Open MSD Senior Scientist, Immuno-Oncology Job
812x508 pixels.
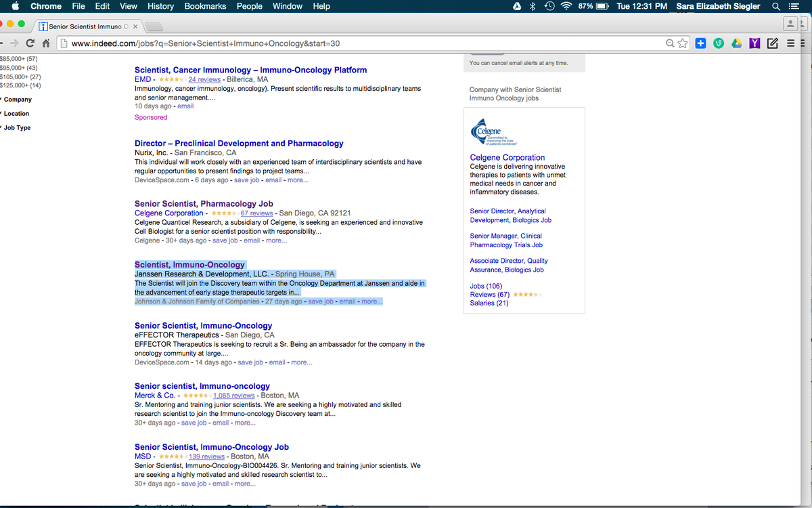pos(212,447)
